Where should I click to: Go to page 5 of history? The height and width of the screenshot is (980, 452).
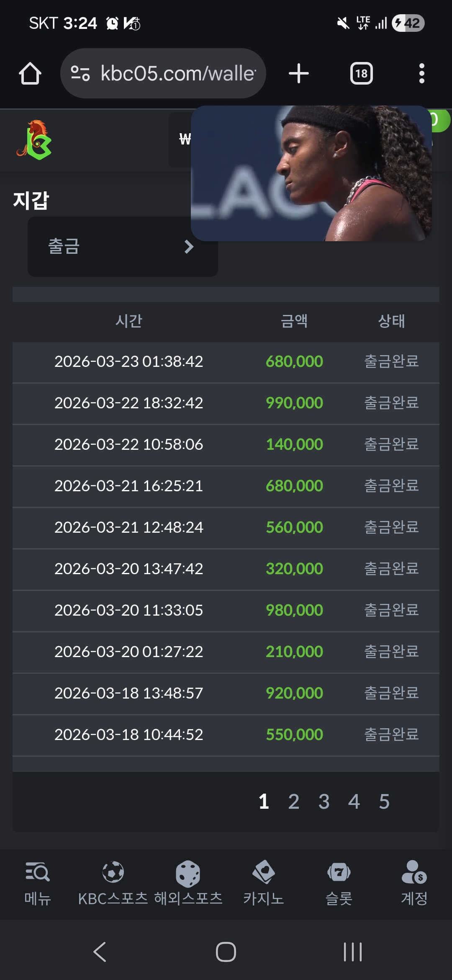tap(384, 802)
